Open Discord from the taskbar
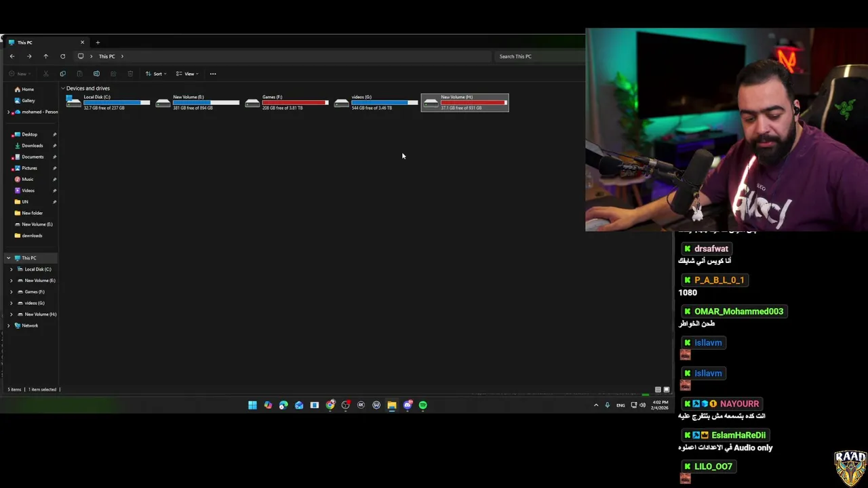The image size is (868, 488). click(x=408, y=405)
